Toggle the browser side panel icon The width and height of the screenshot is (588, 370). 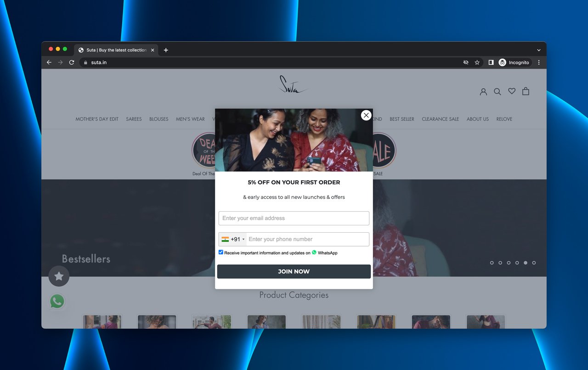(x=491, y=62)
